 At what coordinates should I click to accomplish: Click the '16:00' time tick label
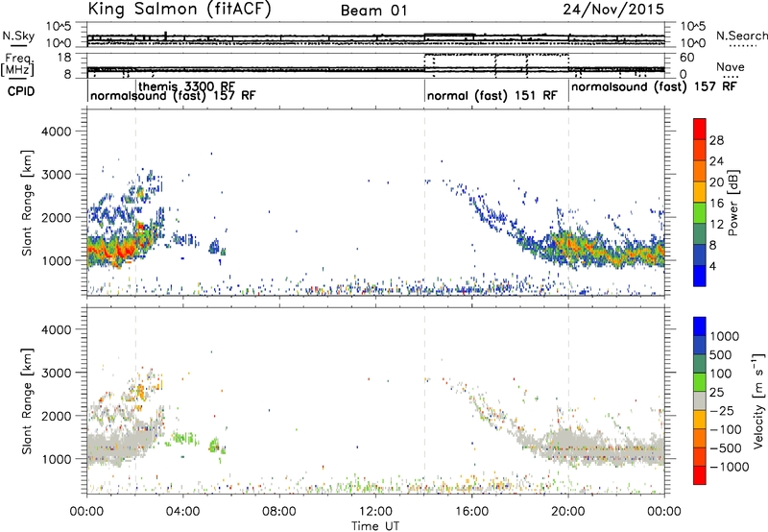pos(471,512)
